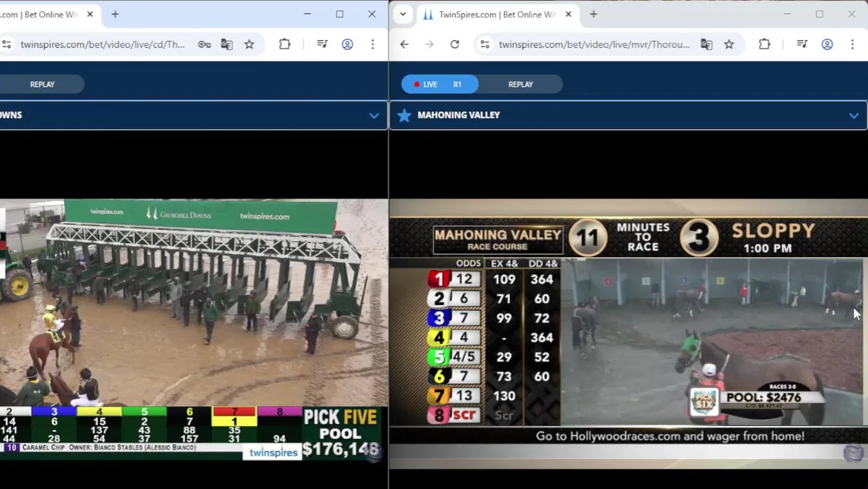The width and height of the screenshot is (868, 489).
Task: Open Extensions puzzle icon in right window
Action: [x=764, y=45]
